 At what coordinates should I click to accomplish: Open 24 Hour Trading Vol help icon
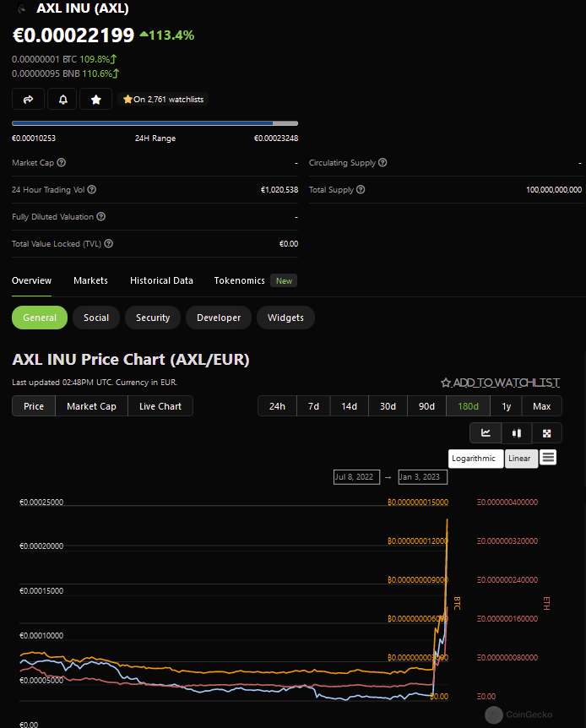(92, 189)
